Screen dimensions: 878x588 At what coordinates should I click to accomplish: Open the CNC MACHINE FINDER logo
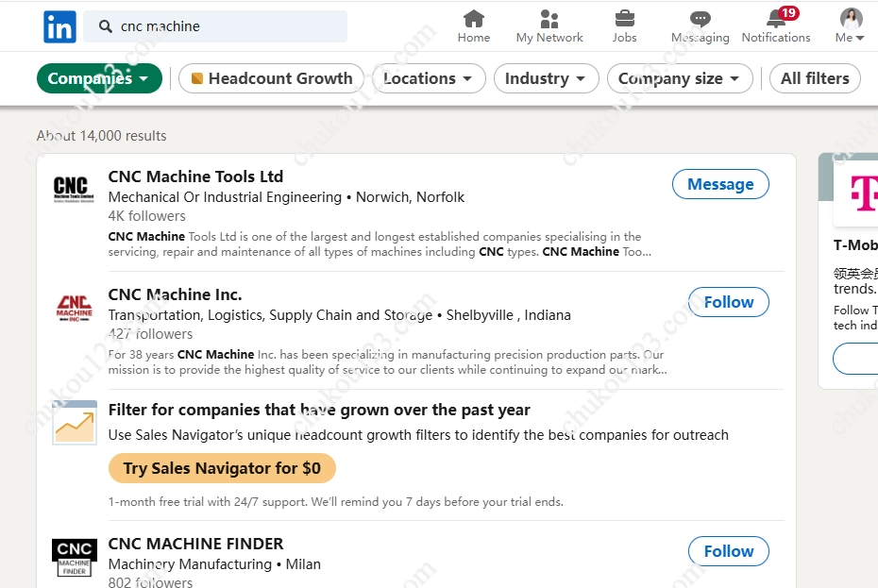click(74, 558)
